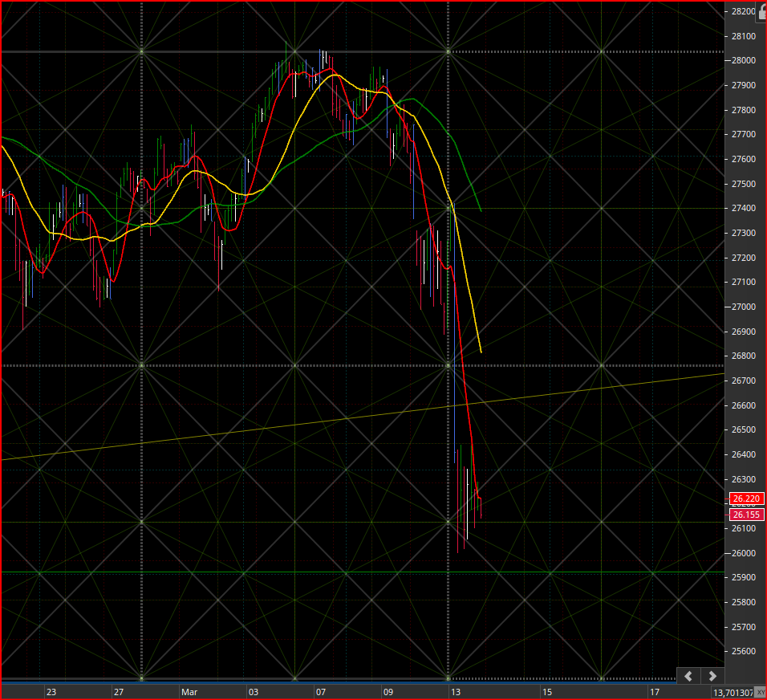This screenshot has width=767, height=700.
Task: Click the 27400 price axis label
Action: 744,208
